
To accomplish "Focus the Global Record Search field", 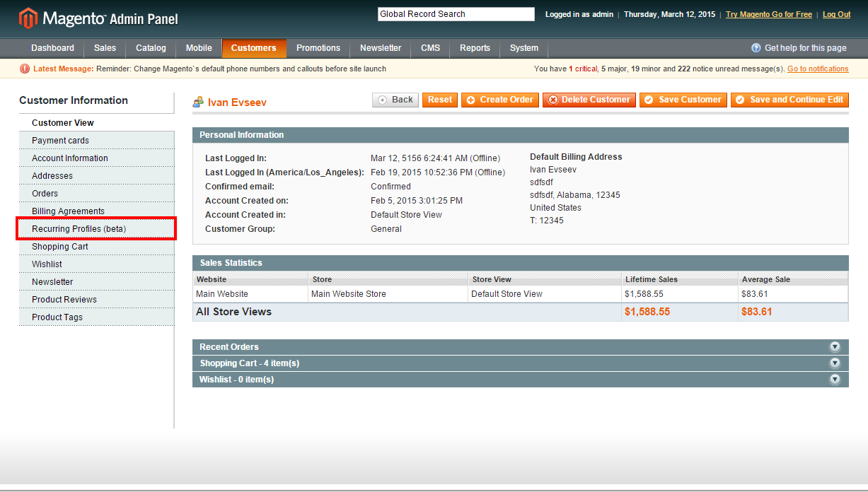I will (x=456, y=14).
